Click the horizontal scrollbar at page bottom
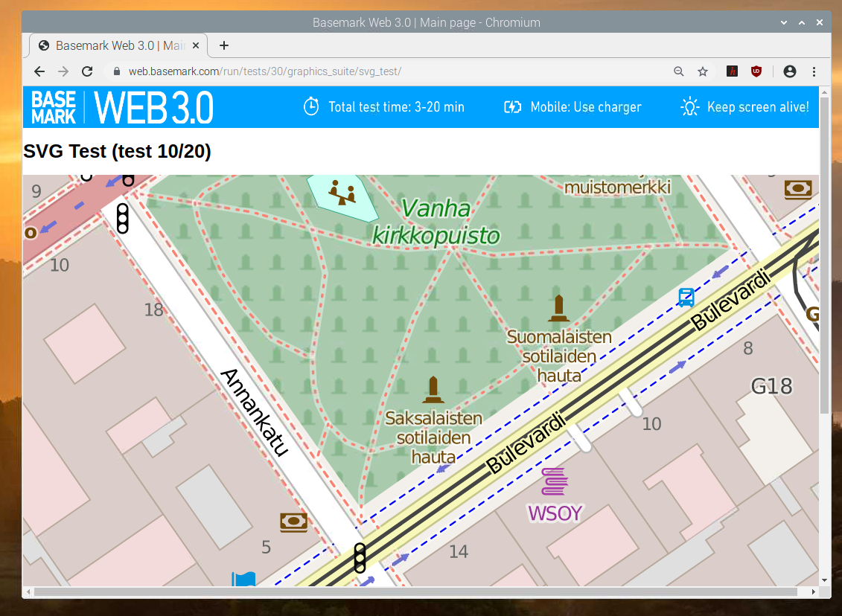Image resolution: width=842 pixels, height=616 pixels. [416, 592]
